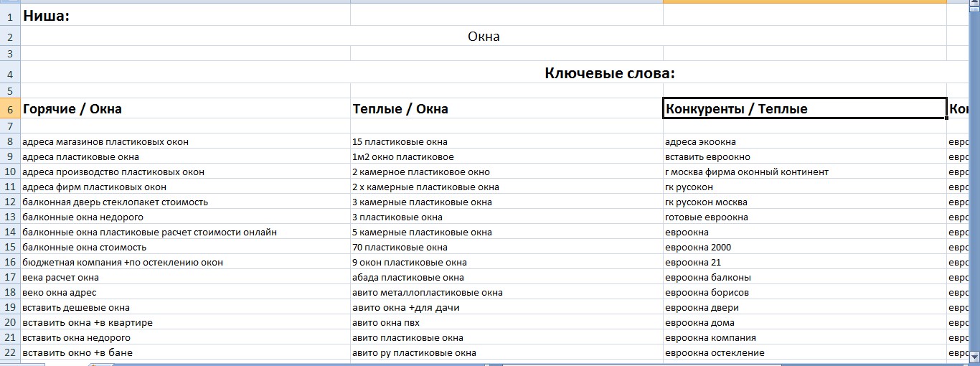The width and height of the screenshot is (980, 366).
Task: Select cell '9 окон пластиковые окна'
Action: (507, 262)
